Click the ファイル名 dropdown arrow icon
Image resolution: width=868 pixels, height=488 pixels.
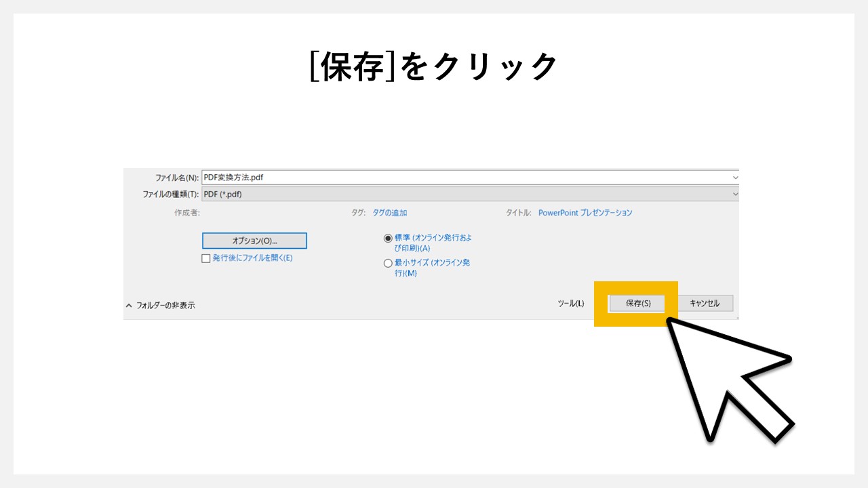coord(734,177)
